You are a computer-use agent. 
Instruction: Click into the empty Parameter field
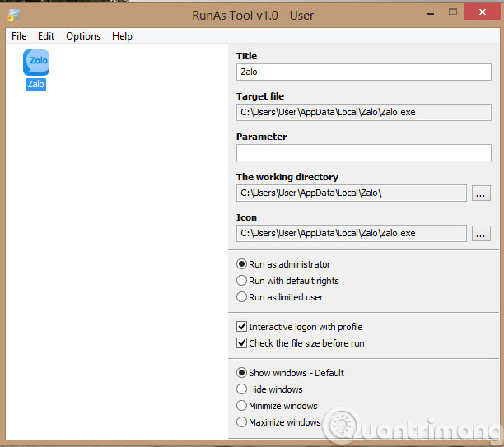(x=363, y=152)
